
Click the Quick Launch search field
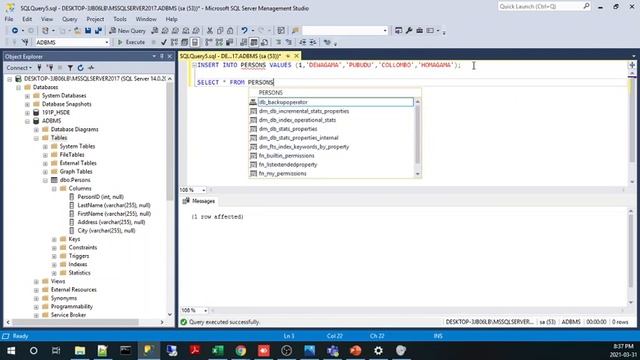point(540,7)
